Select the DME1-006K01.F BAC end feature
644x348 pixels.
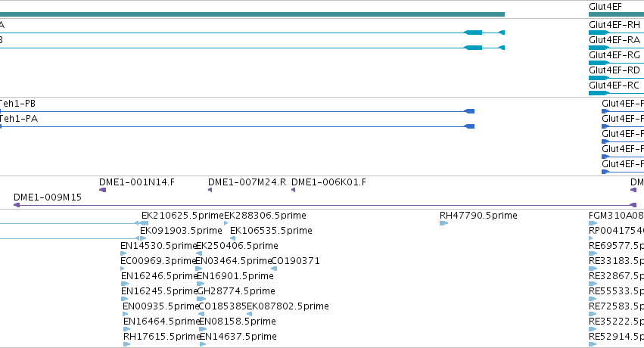pos(328,182)
